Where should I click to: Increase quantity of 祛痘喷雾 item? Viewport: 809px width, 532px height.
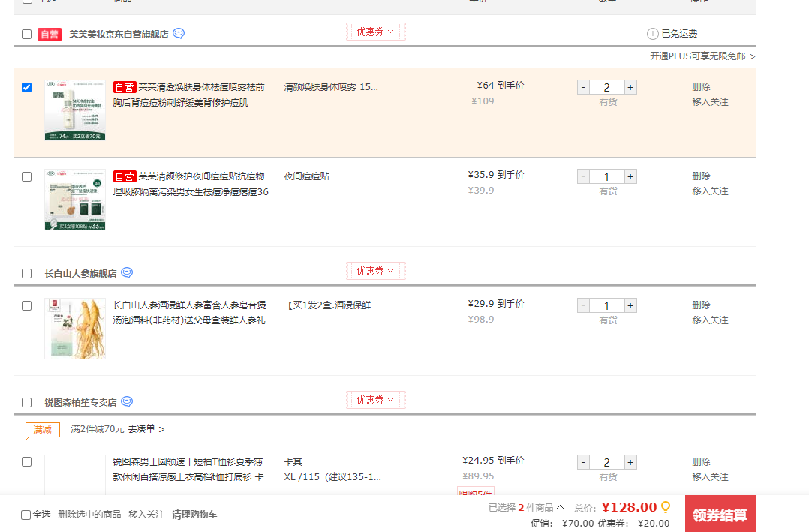(x=630, y=87)
